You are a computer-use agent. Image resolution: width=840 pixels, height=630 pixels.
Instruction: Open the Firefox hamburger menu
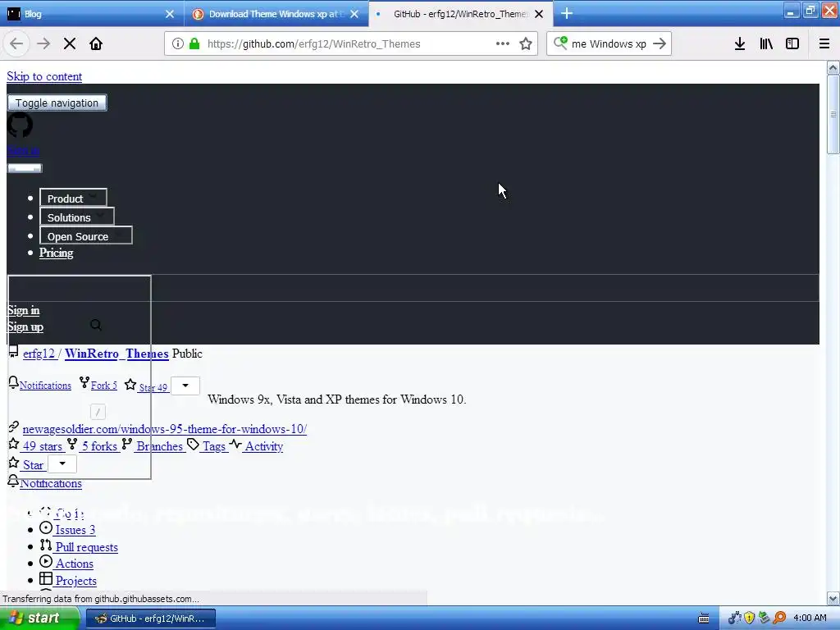pyautogui.click(x=824, y=44)
